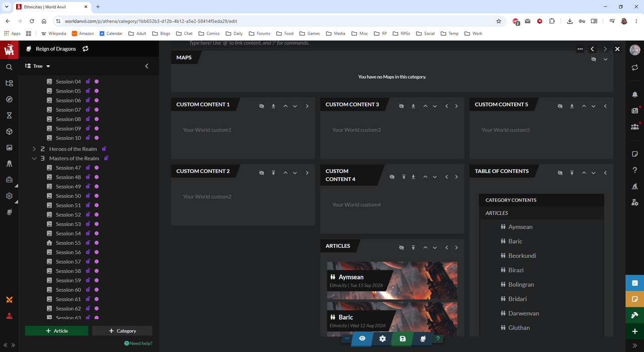This screenshot has height=352, width=644.
Task: Toggle visibility of the Articles panel
Action: click(401, 247)
